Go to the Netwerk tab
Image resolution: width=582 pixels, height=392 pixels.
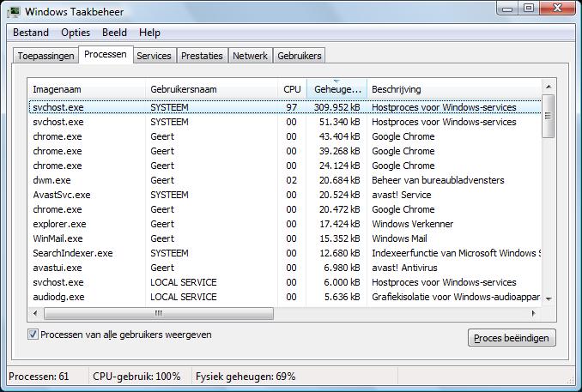pyautogui.click(x=250, y=56)
